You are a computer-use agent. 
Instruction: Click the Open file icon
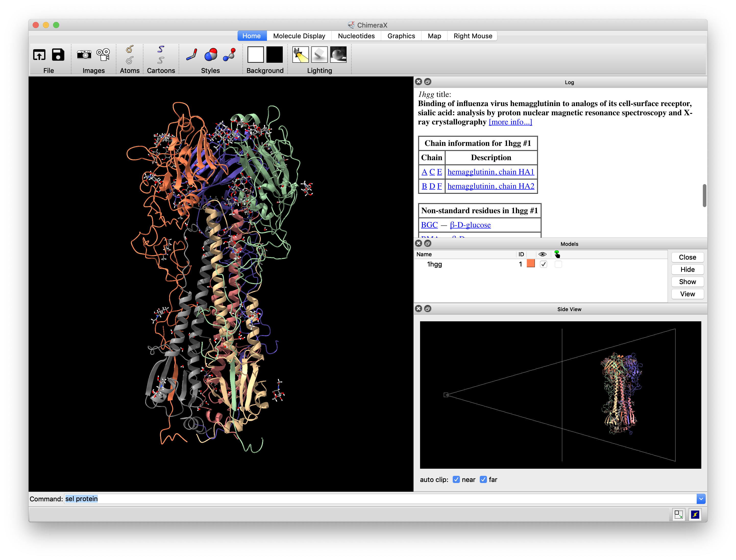(39, 55)
